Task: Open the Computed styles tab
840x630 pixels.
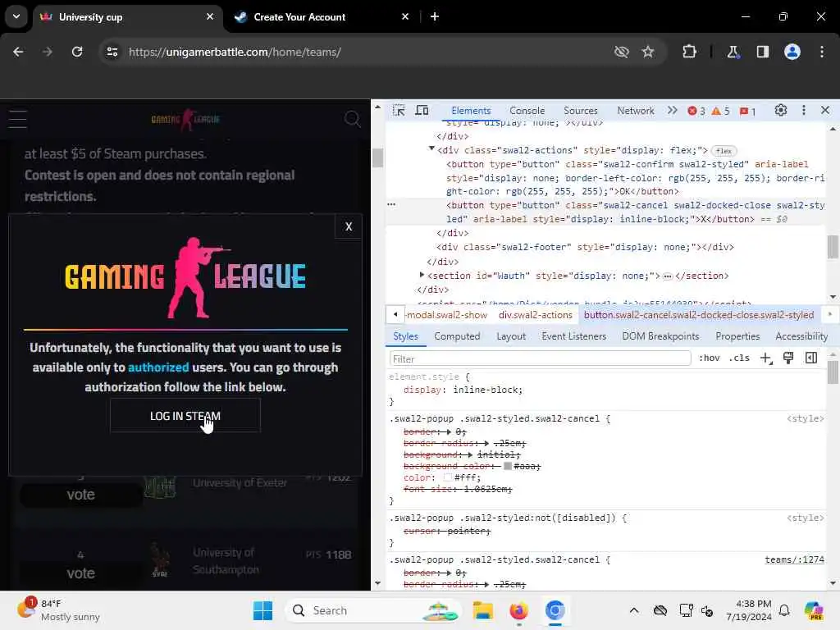Action: pos(457,336)
